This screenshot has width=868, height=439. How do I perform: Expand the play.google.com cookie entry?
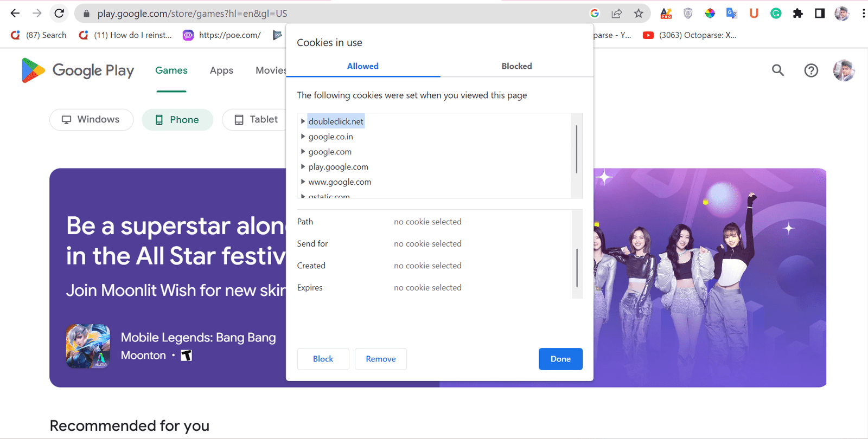pos(303,167)
